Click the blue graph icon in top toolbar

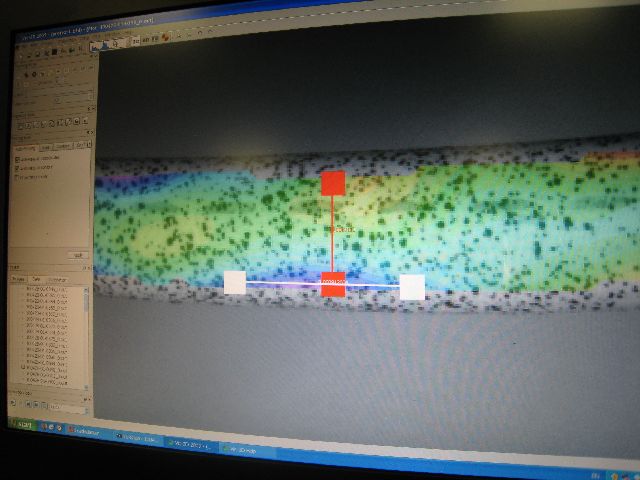pyautogui.click(x=104, y=46)
